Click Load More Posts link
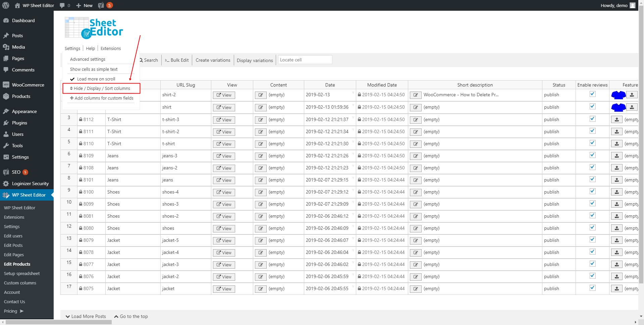Screen dimensions: 644x325 click(x=86, y=316)
